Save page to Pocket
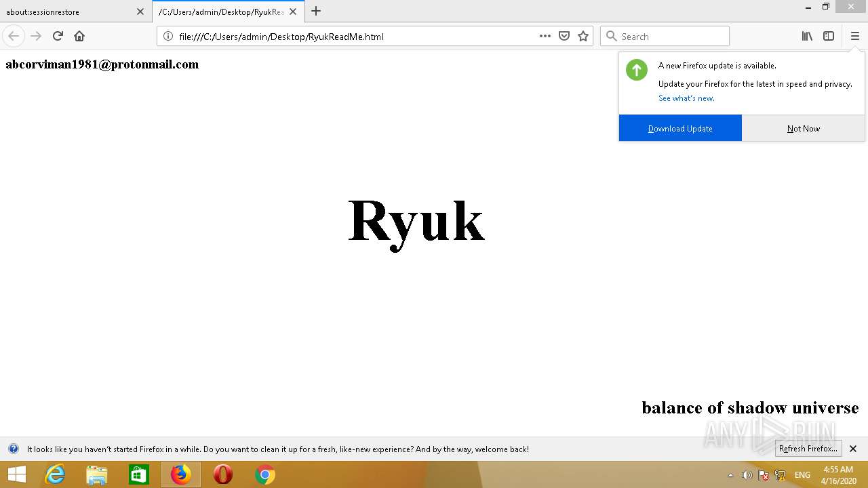This screenshot has height=488, width=868. (564, 36)
